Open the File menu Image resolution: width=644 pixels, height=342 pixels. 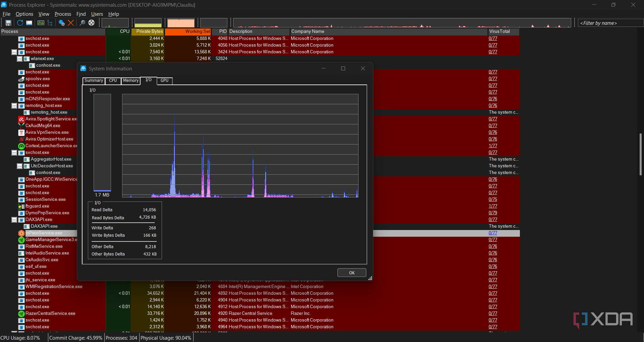click(x=6, y=14)
